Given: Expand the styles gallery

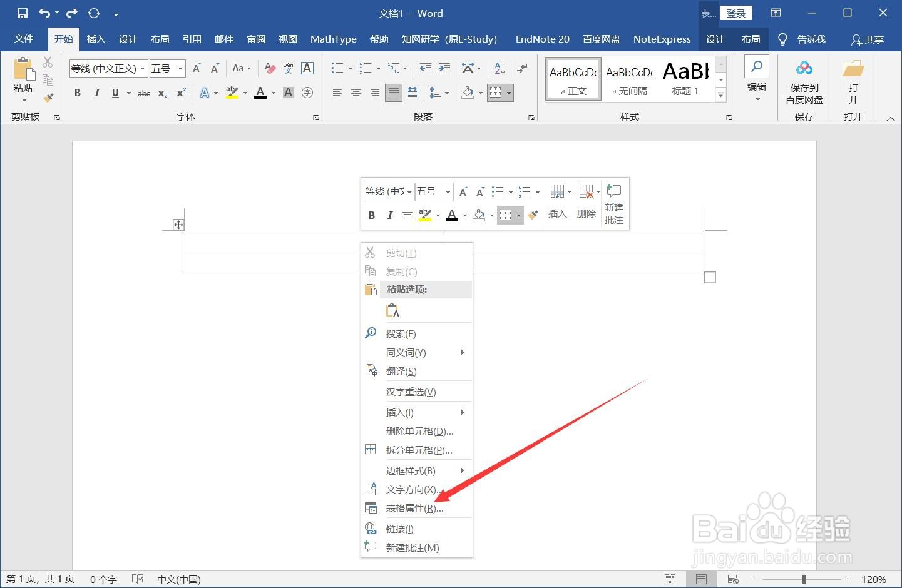Looking at the screenshot, I should (x=720, y=96).
